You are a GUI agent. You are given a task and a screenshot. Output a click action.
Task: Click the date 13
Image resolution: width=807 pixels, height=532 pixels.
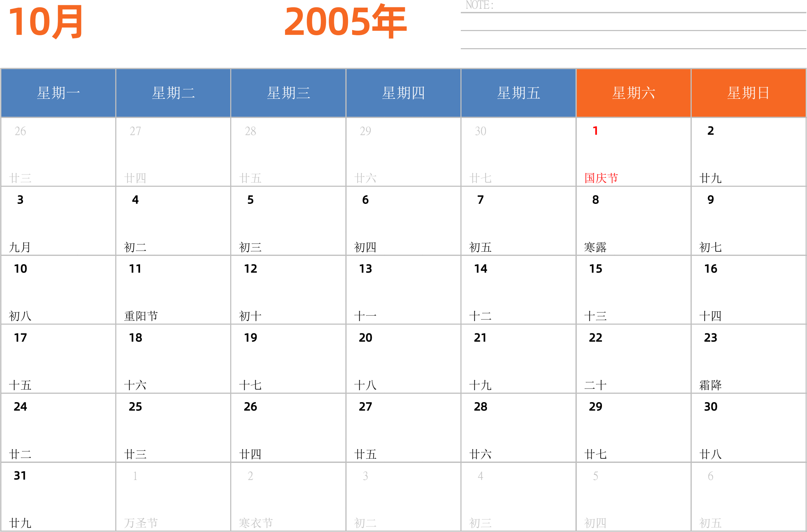365,269
